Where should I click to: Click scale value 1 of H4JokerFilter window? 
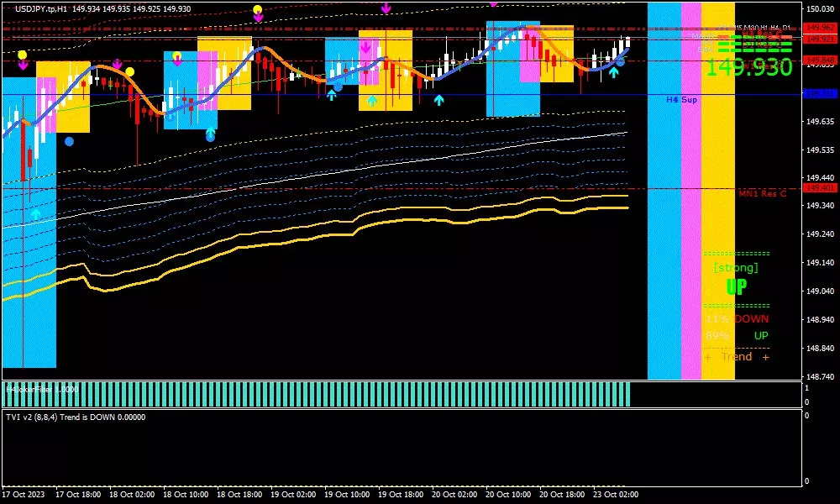point(807,388)
